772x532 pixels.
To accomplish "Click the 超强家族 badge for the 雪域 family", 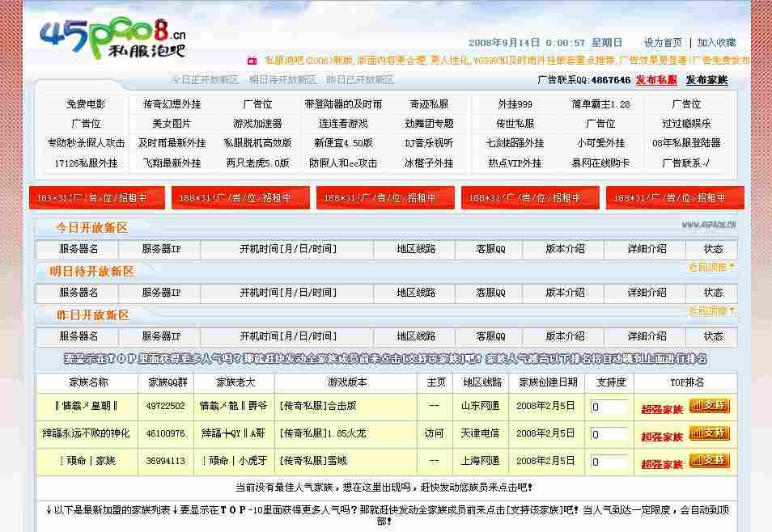I will (x=661, y=462).
